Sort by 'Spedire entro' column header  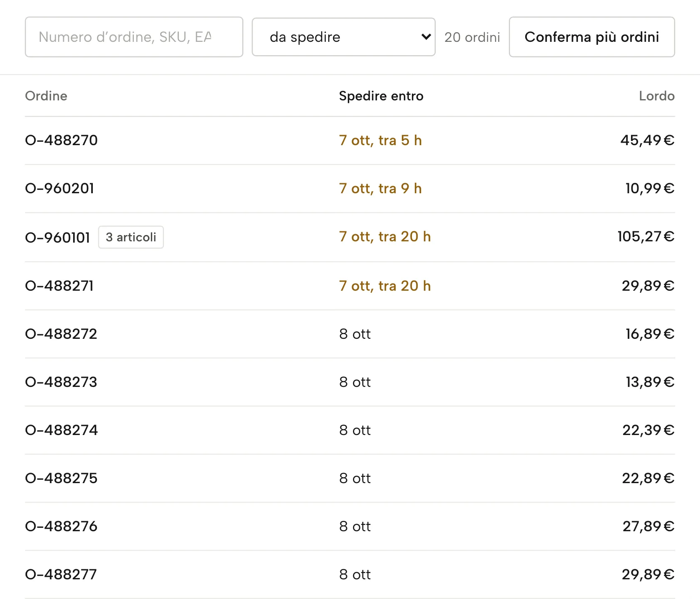coord(381,96)
